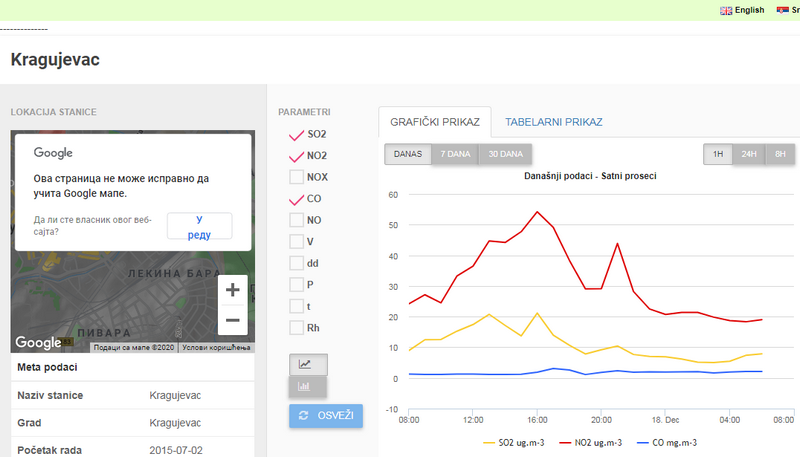Select the 30 DANA time range

[x=505, y=154]
